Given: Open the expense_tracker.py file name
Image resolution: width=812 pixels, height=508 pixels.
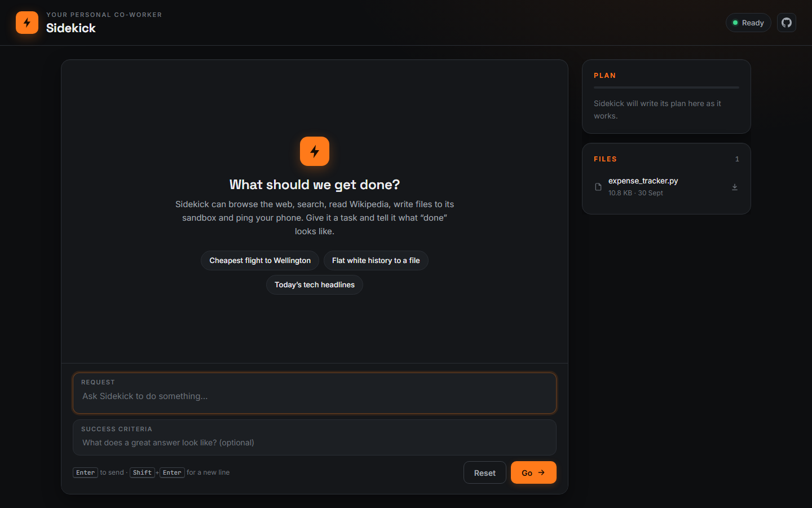Looking at the screenshot, I should pos(643,181).
